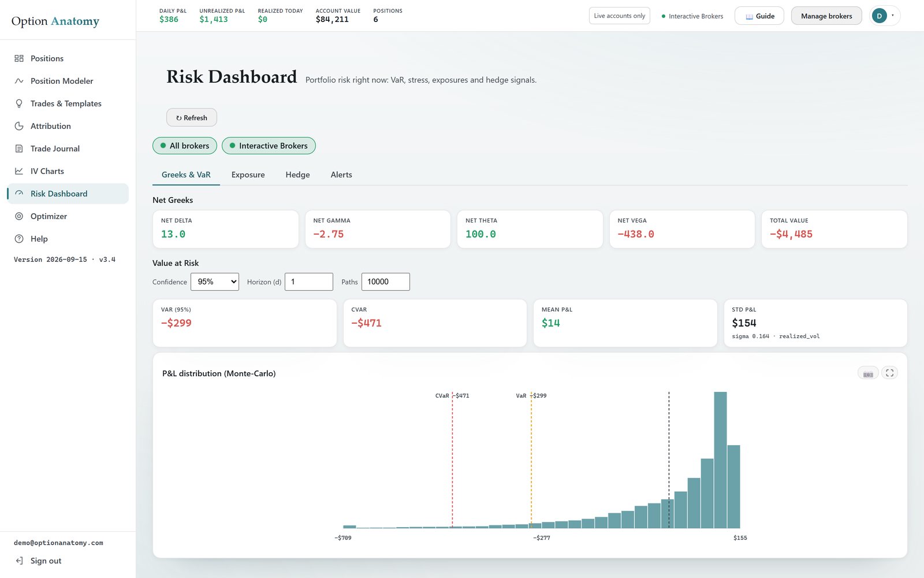Click the Version 2026-09-15 v3.4 text
924x578 pixels.
click(x=65, y=260)
